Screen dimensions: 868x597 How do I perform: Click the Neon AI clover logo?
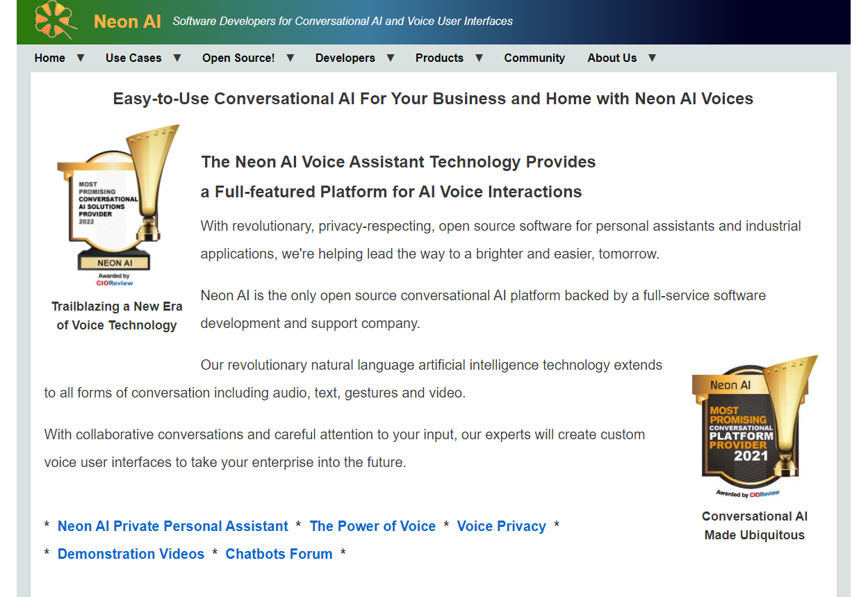click(56, 20)
